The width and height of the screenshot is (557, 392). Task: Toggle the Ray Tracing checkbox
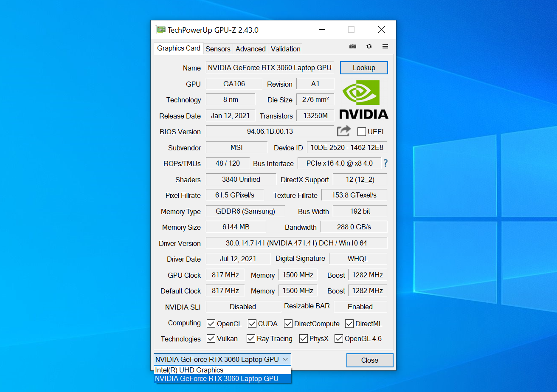[251, 338]
